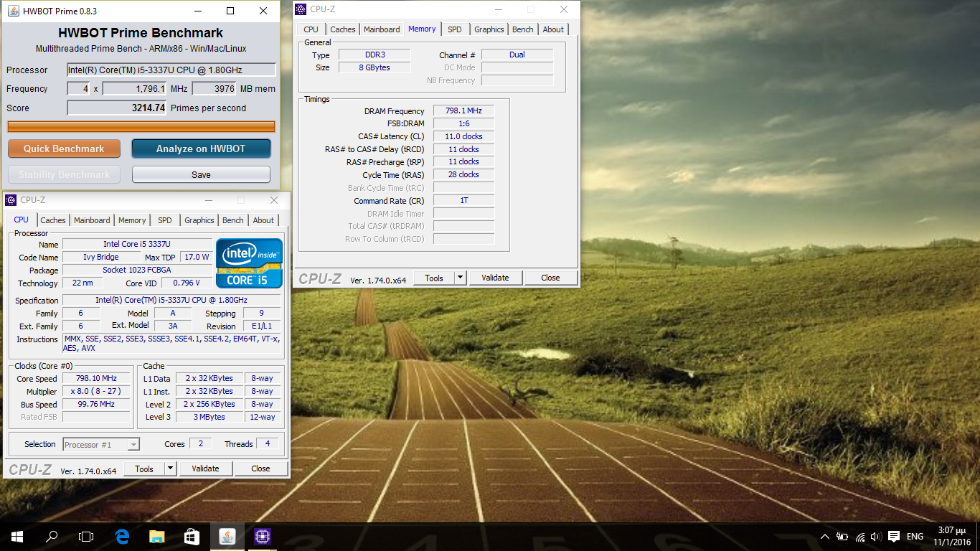Viewport: 980px width, 551px height.
Task: Open Task View on the taskbar
Action: pyautogui.click(x=86, y=536)
